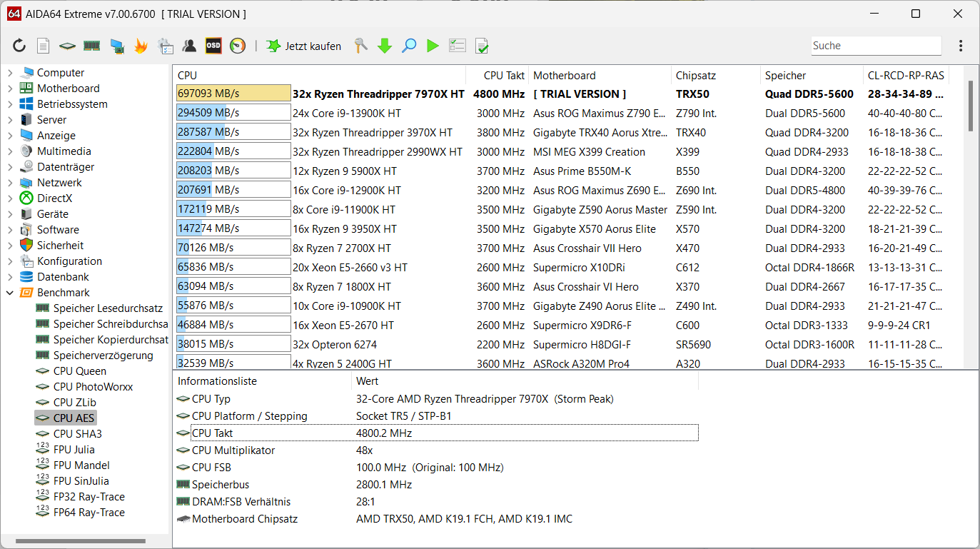Open CPU ZLib benchmark

[74, 403]
